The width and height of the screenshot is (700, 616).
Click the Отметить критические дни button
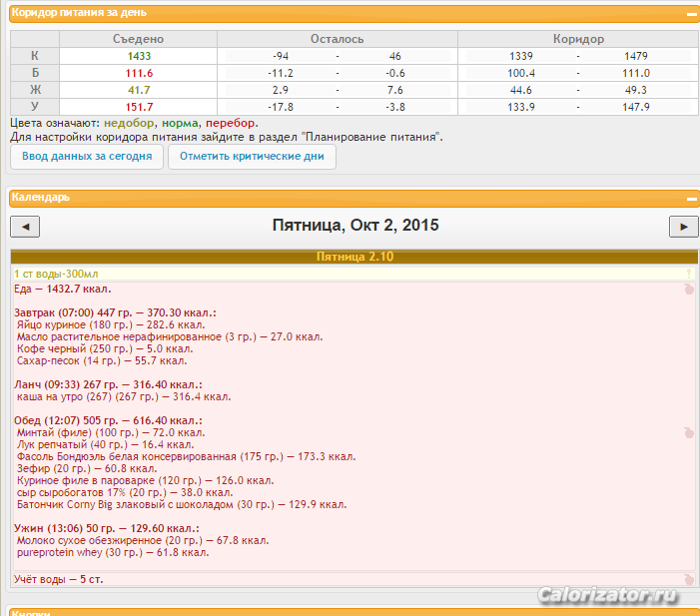252,157
